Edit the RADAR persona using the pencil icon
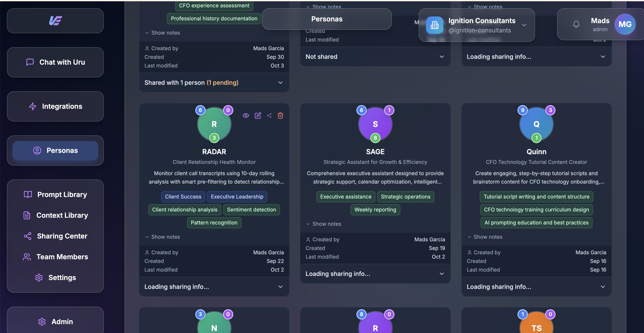 coord(258,115)
